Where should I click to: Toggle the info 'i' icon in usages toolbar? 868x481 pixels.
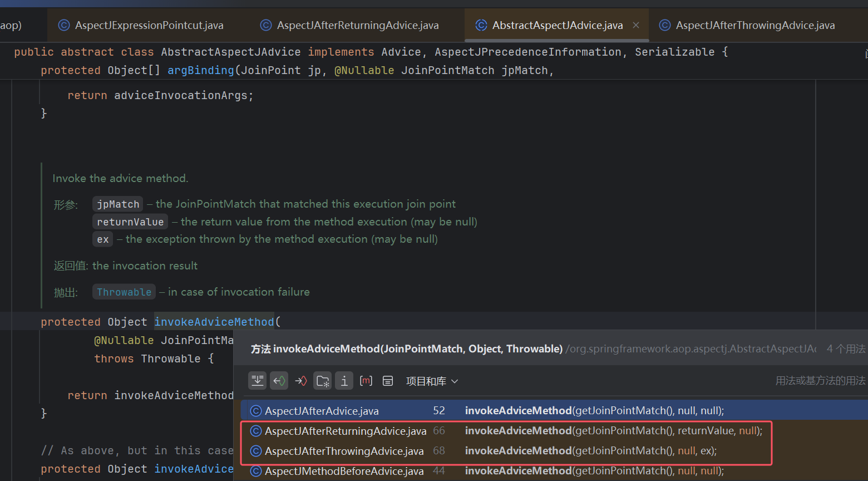(344, 381)
